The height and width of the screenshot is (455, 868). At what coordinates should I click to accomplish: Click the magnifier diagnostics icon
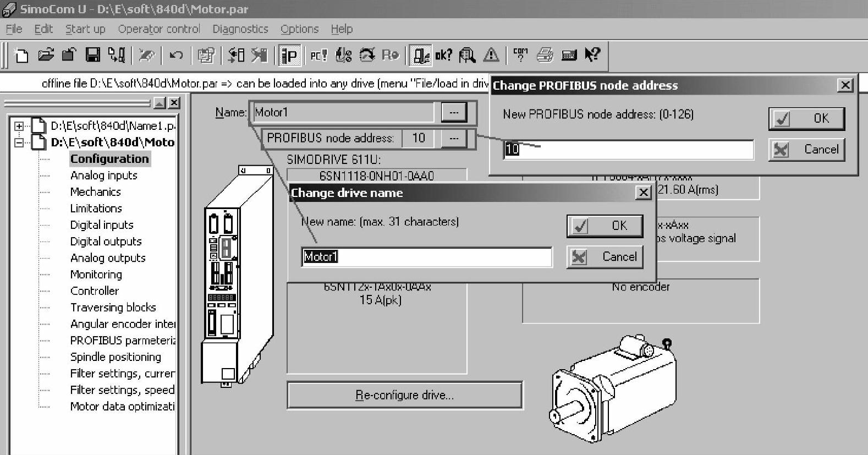point(468,55)
